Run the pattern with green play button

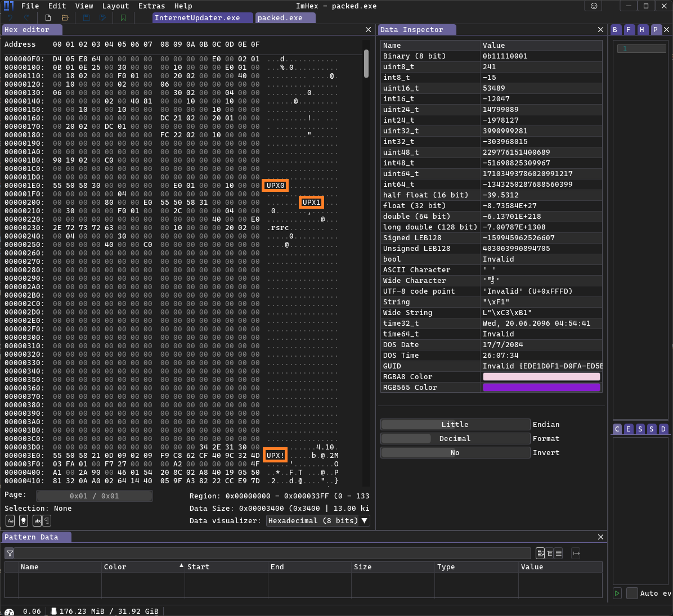617,593
